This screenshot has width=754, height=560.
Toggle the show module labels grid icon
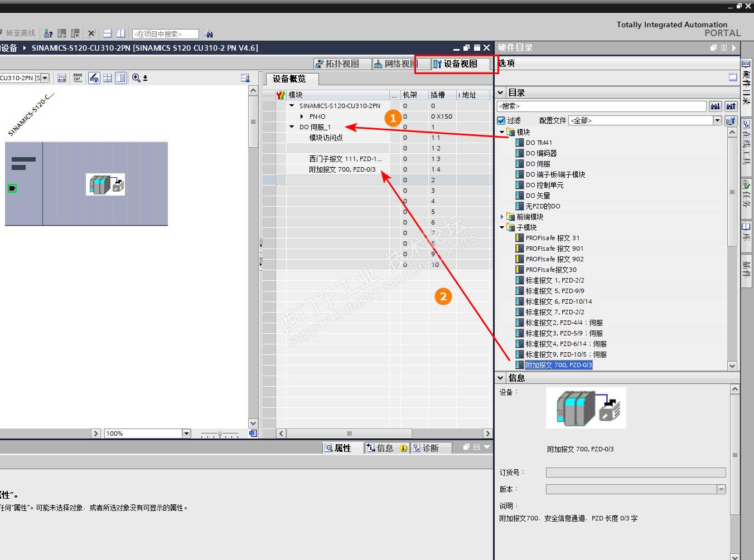coord(108,78)
